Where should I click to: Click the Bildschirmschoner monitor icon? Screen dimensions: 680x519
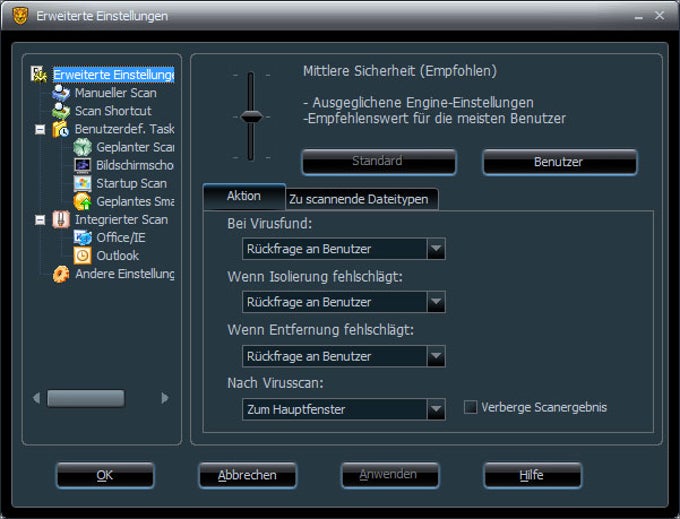[x=82, y=165]
